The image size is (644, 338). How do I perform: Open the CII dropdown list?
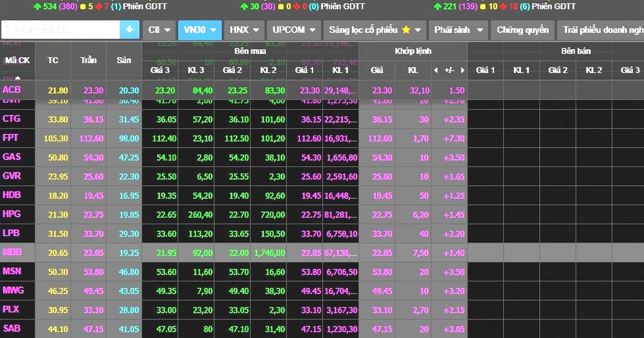[x=159, y=30]
